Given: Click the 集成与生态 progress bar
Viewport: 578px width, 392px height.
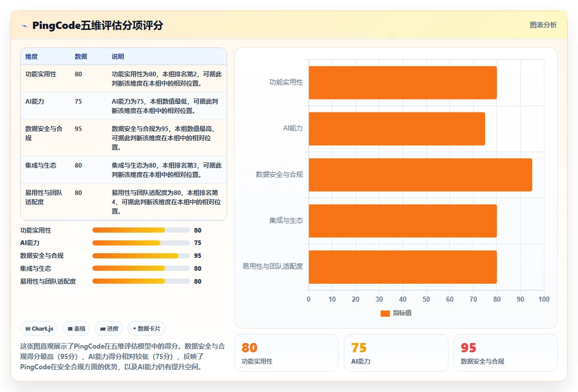Looking at the screenshot, I should 141,269.
